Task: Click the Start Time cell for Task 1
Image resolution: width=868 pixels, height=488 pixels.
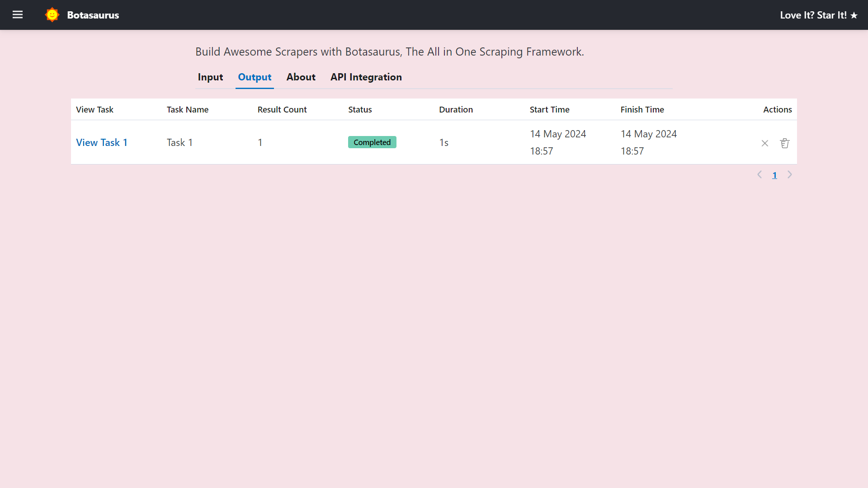Action: [558, 142]
